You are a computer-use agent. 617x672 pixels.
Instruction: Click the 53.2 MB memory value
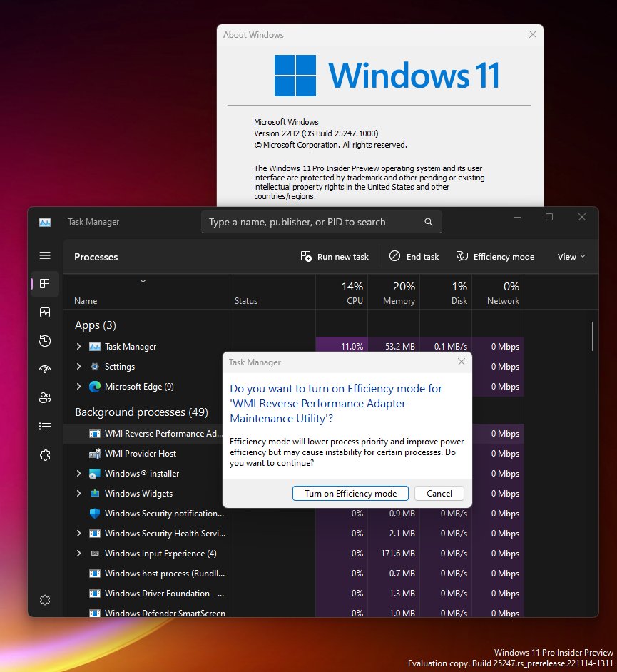point(400,346)
